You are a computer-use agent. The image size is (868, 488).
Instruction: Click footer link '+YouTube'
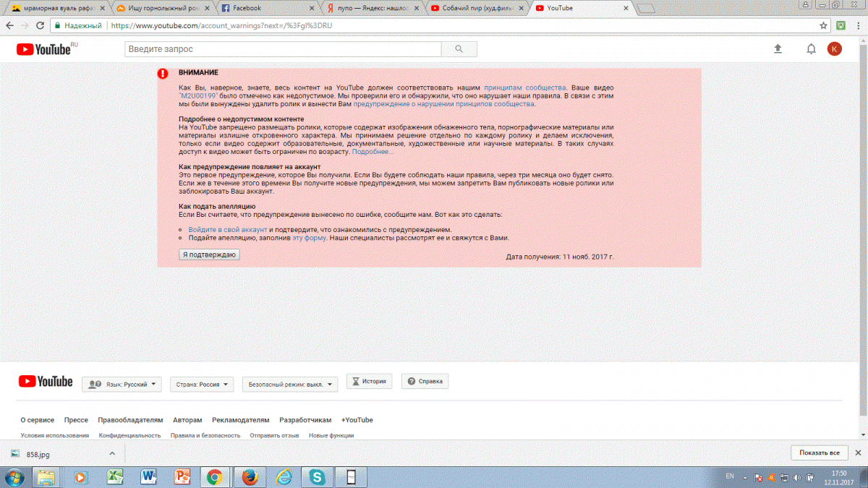pyautogui.click(x=357, y=420)
